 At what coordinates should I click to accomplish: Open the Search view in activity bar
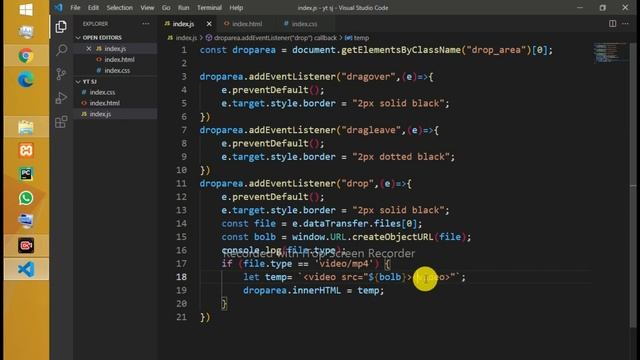(x=61, y=50)
